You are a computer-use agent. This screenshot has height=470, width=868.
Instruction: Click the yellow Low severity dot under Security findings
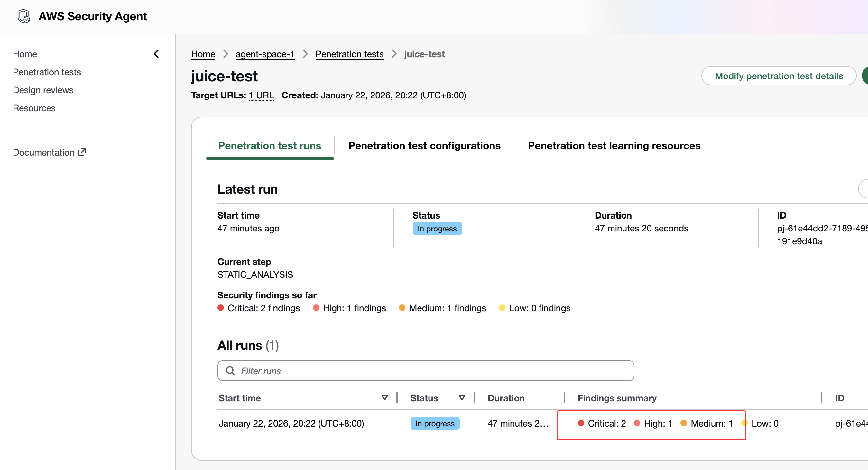502,308
